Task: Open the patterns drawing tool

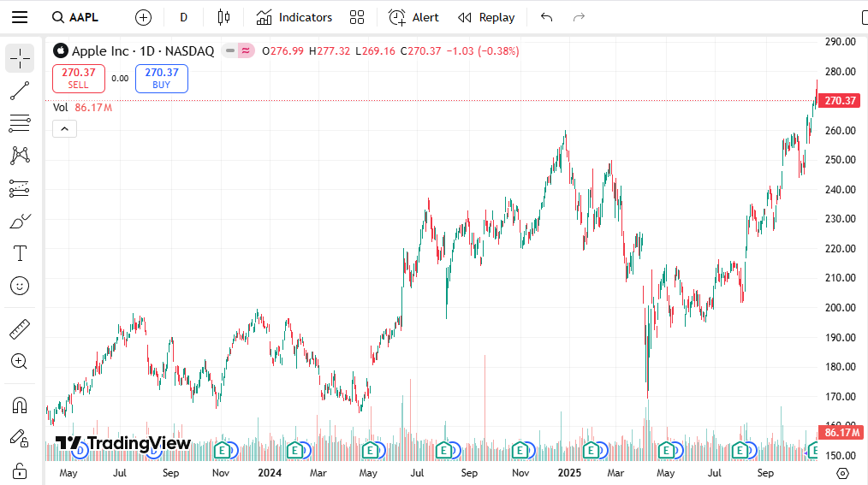Action: pos(19,156)
